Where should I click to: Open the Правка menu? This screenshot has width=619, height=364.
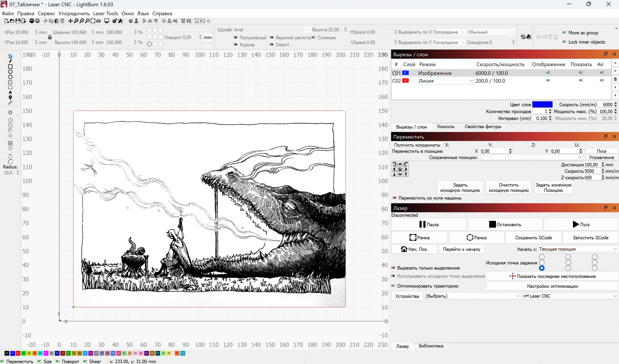click(x=26, y=13)
